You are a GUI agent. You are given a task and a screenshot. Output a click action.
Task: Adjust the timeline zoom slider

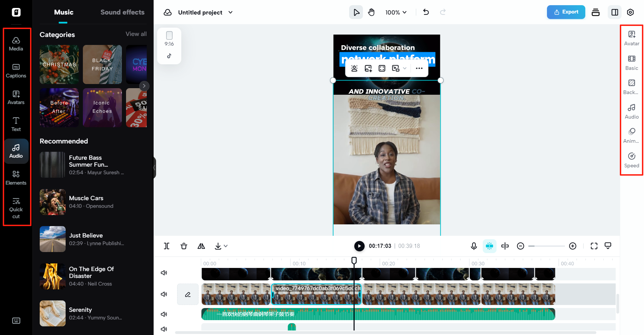click(x=547, y=246)
